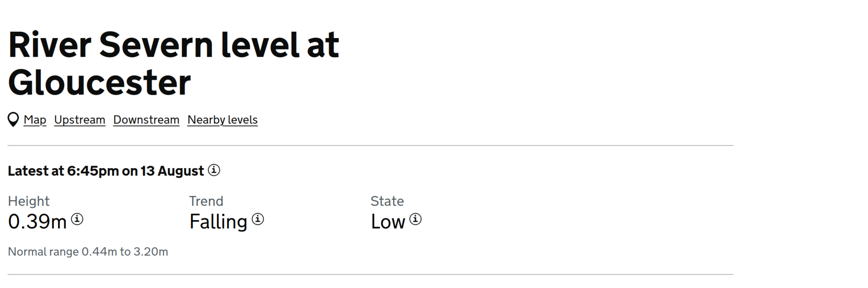This screenshot has width=868, height=288.
Task: Open the Map link
Action: click(35, 119)
